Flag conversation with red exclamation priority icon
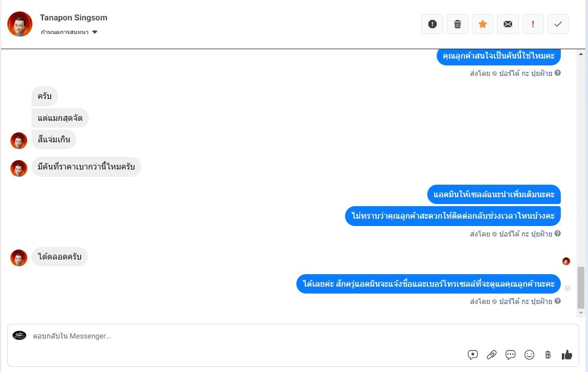Image resolution: width=588 pixels, height=372 pixels. coord(533,24)
